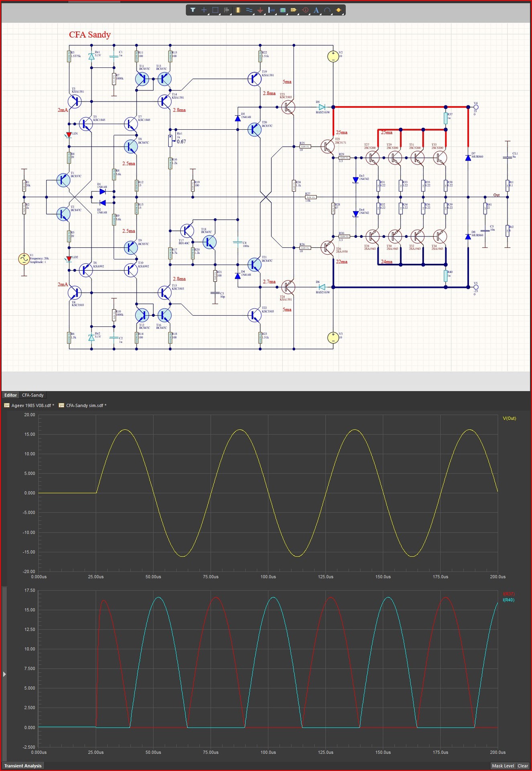Click the selection filter funnel icon
Screen dimensions: 532x771
pos(193,10)
